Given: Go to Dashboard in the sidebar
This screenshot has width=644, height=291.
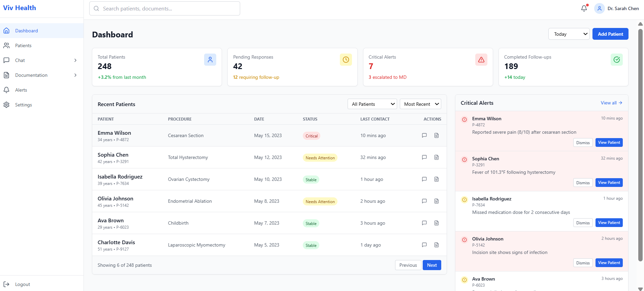Looking at the screenshot, I should [42, 31].
